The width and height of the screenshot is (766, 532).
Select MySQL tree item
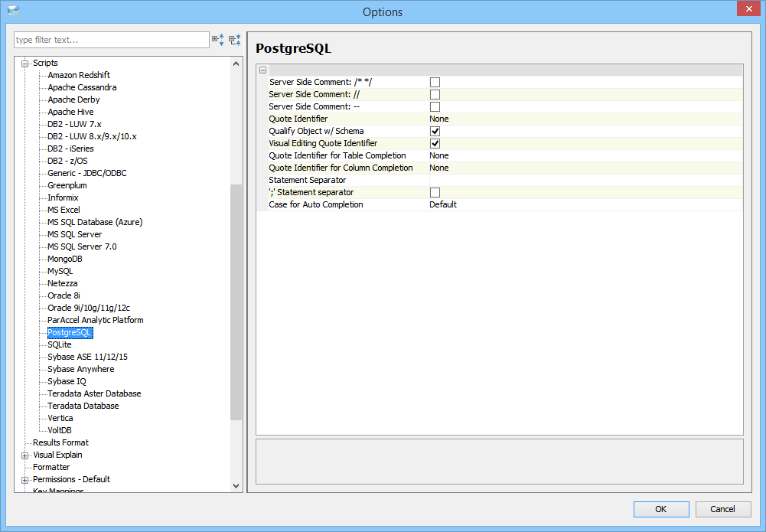click(60, 271)
